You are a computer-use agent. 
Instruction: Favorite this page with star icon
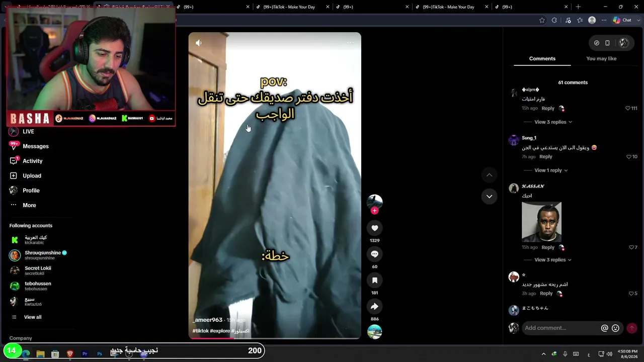(542, 20)
